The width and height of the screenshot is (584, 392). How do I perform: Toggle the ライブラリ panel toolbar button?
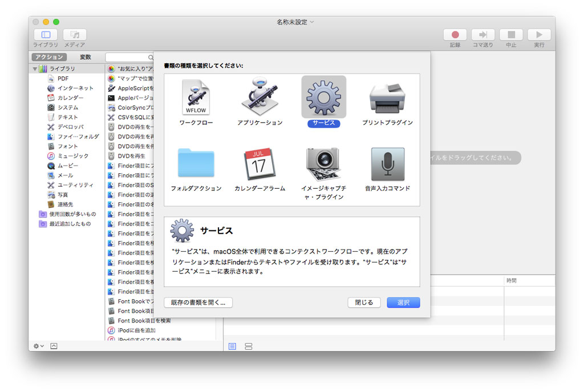(46, 35)
